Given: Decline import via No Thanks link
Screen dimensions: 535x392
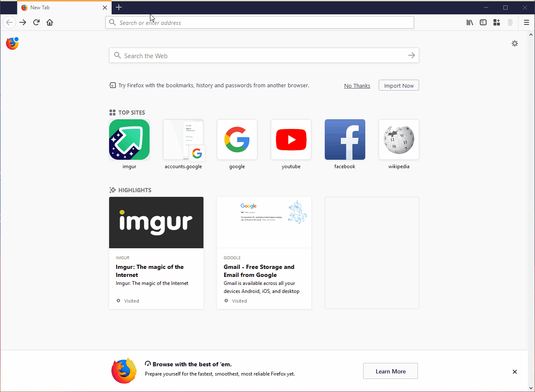Looking at the screenshot, I should tap(357, 86).
